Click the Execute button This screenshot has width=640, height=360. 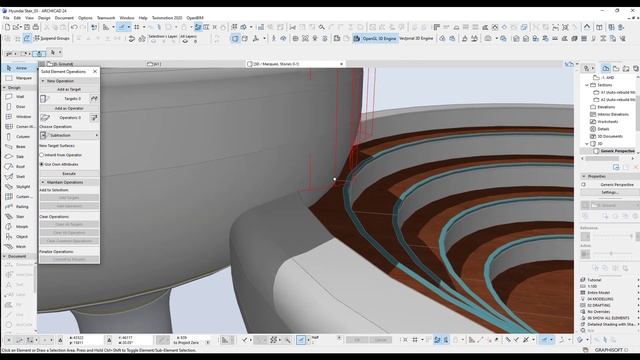pos(69,173)
